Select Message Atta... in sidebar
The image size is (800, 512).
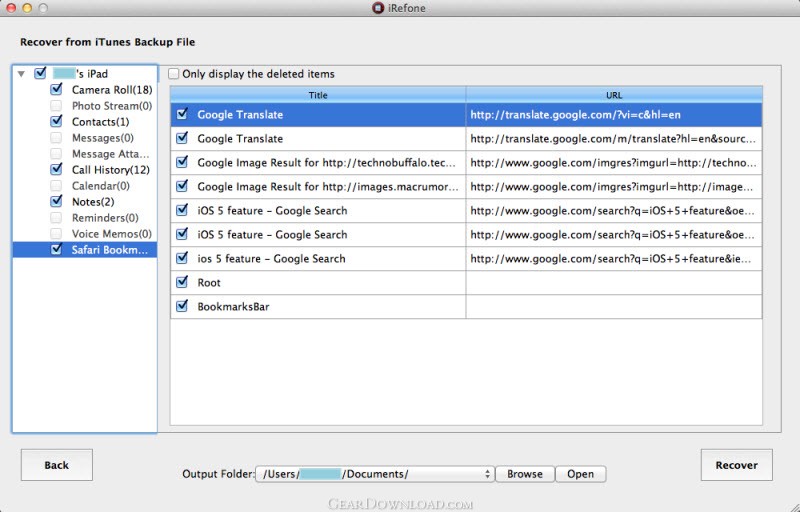click(111, 153)
